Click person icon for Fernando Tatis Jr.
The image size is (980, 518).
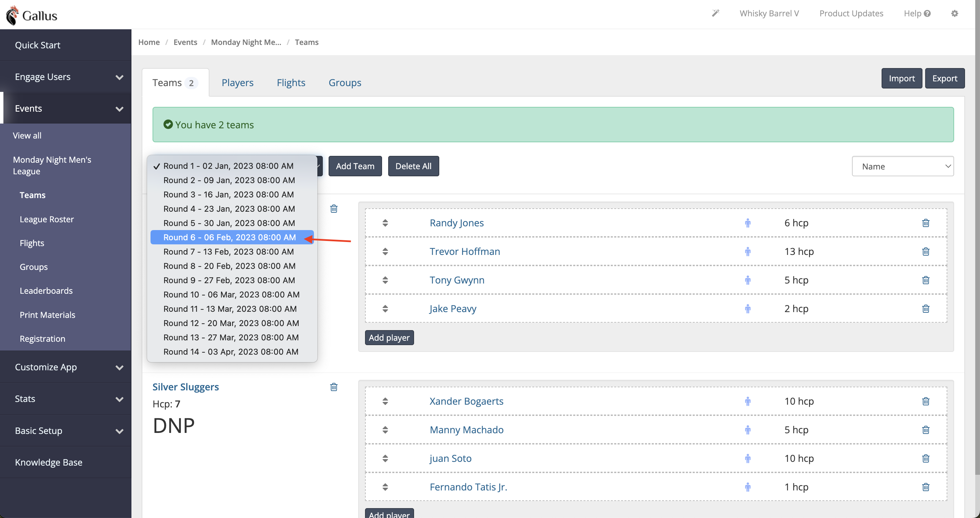[747, 487]
